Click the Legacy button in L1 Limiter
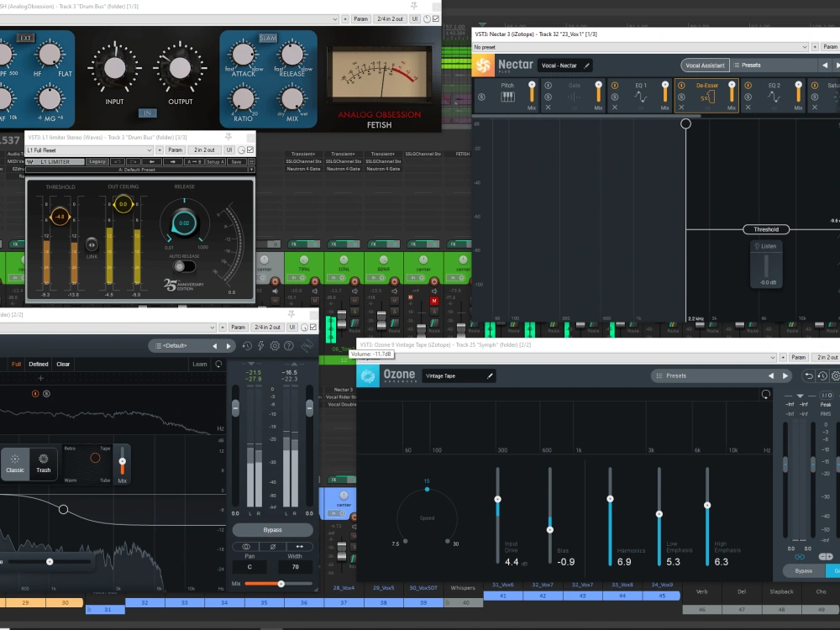The height and width of the screenshot is (630, 840). tap(97, 162)
